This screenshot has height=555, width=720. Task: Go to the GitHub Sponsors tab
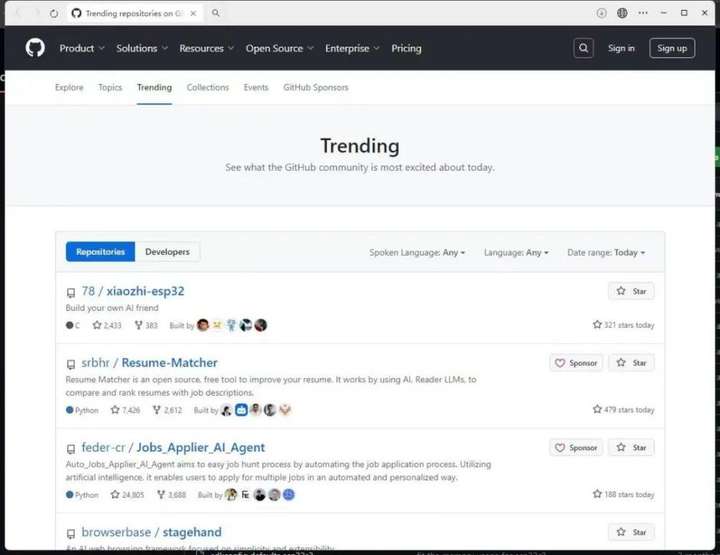pos(315,87)
